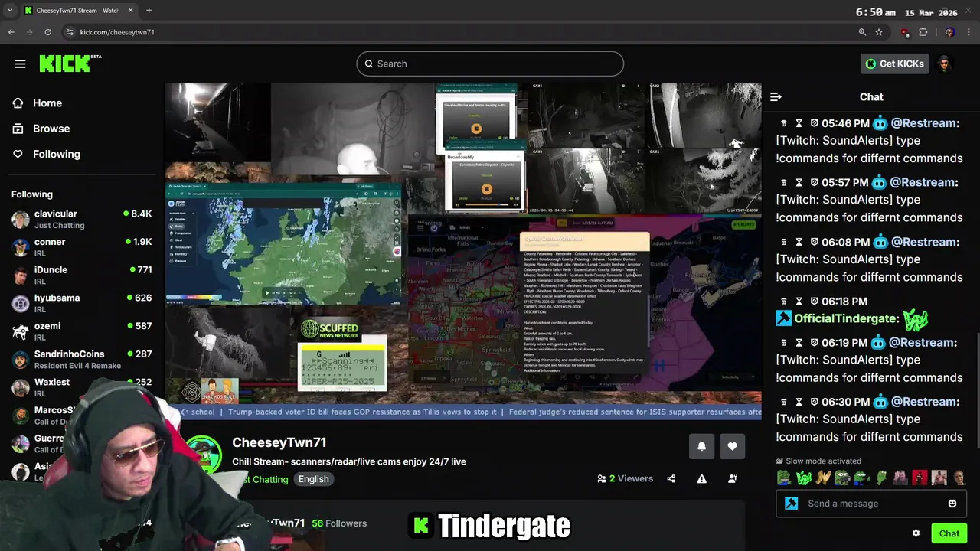Insert the first Pepe emote
This screenshot has height=551, width=980.
[784, 478]
